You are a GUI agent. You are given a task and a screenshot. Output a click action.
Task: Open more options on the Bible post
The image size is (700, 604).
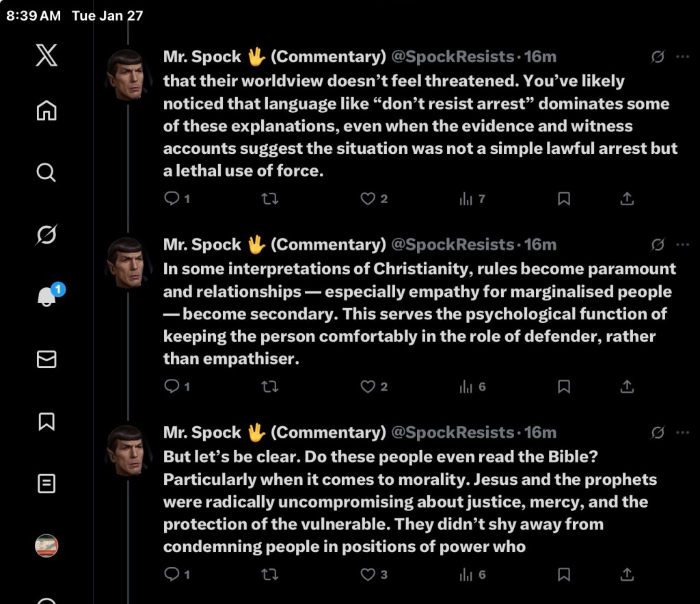click(x=682, y=432)
